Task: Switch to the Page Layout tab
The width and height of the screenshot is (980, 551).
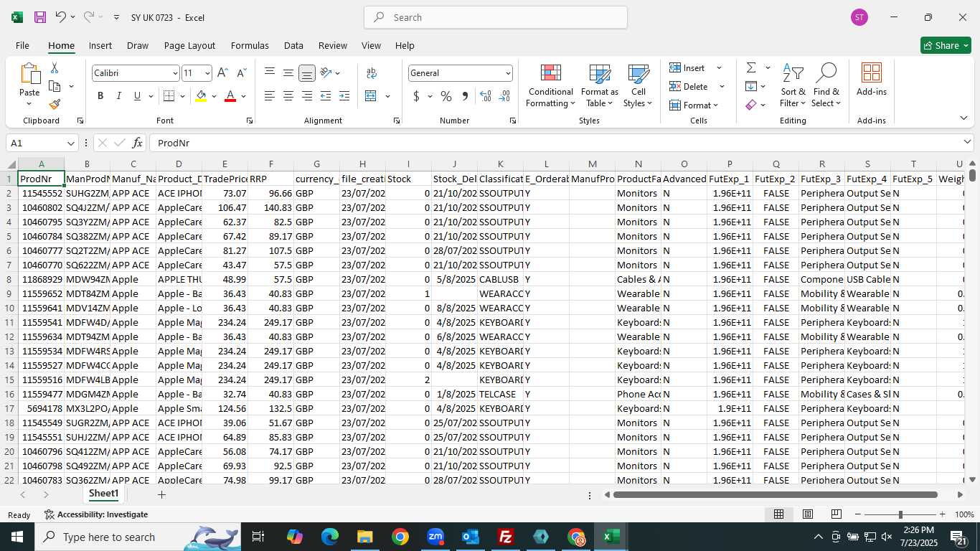Action: click(189, 45)
